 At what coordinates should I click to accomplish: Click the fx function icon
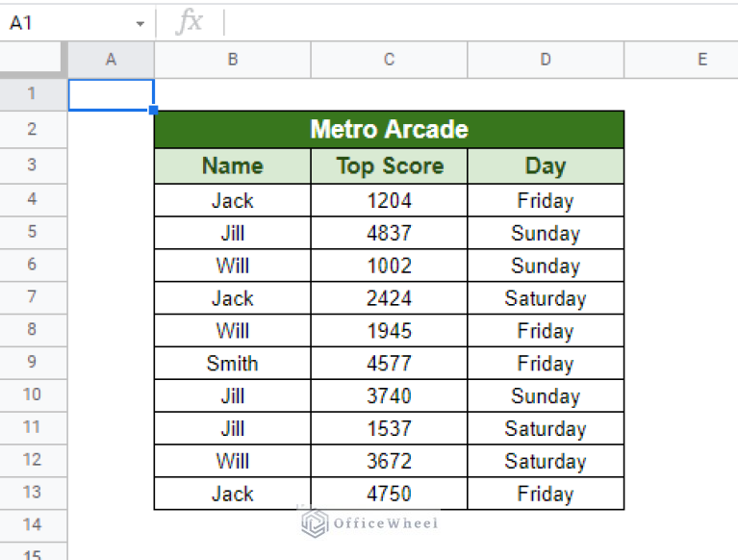click(x=190, y=22)
